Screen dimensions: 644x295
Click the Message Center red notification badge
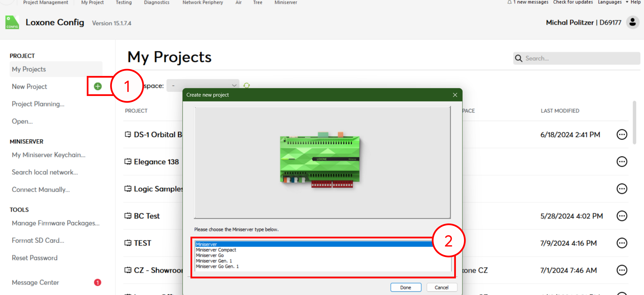click(97, 282)
